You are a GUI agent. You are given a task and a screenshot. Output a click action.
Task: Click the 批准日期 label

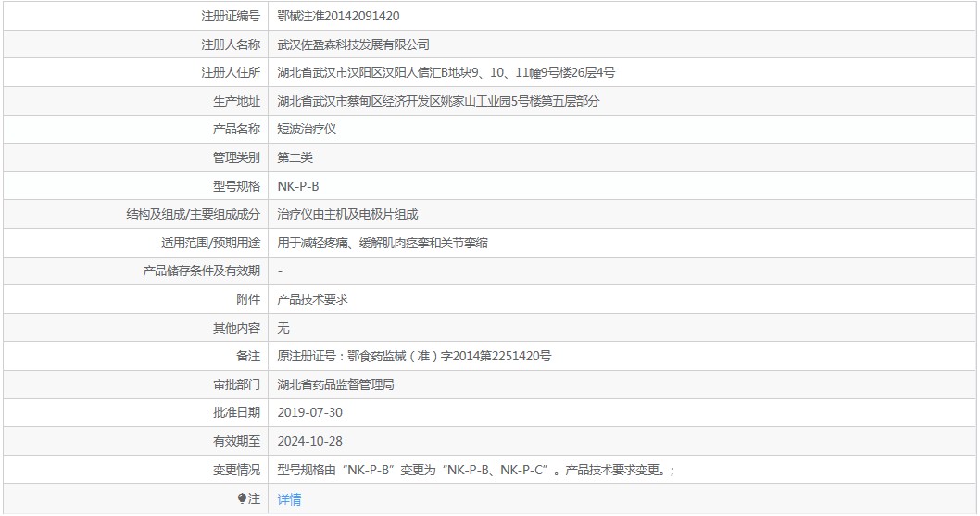236,413
